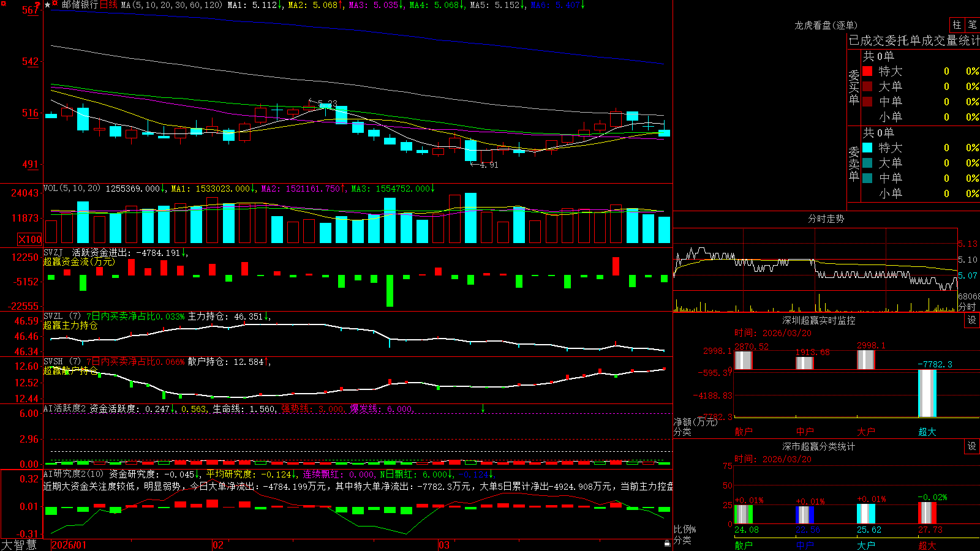Click the 超赢资金流(万元) indicator title
Image resolution: width=980 pixels, height=551 pixels.
tap(79, 261)
